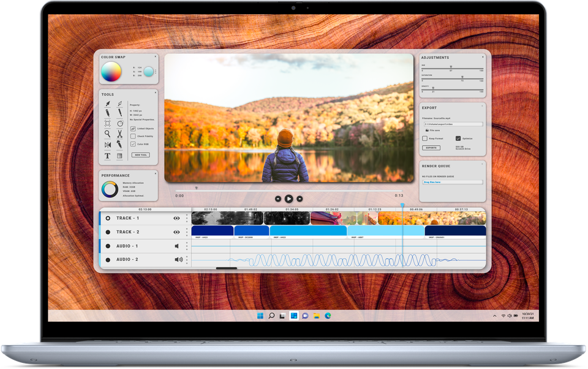Hide Track - 2 with its eye icon
Screen dimensions: 588x369
click(176, 232)
